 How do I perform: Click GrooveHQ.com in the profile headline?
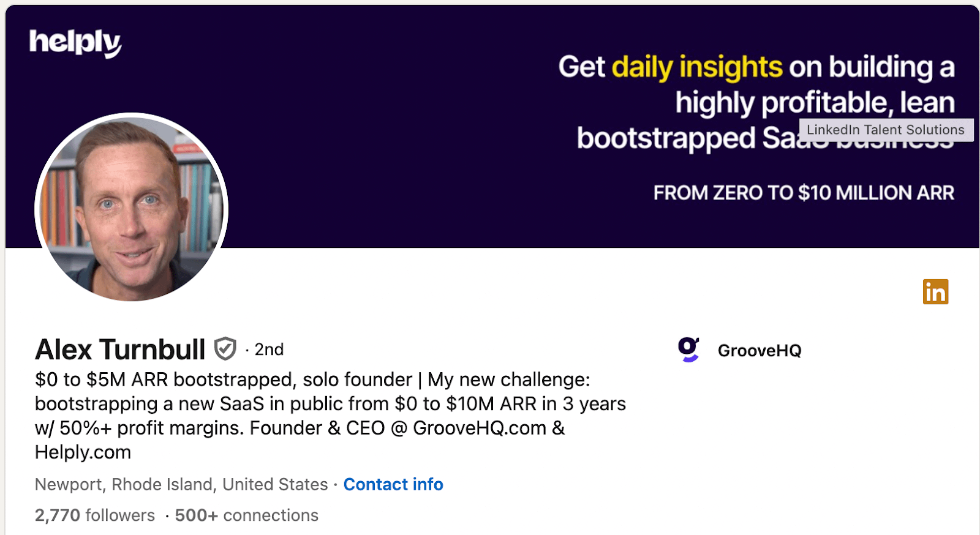point(479,428)
